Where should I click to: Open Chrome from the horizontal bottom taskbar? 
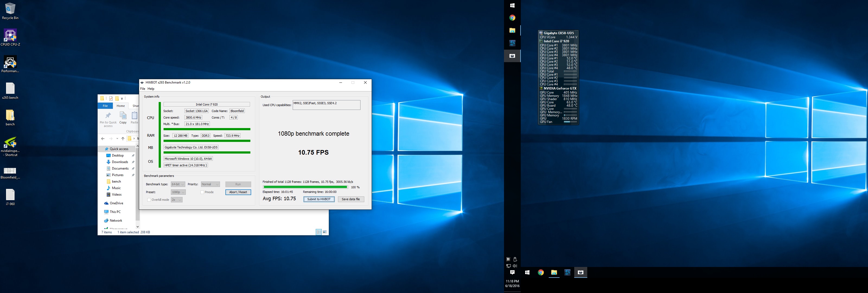click(541, 272)
